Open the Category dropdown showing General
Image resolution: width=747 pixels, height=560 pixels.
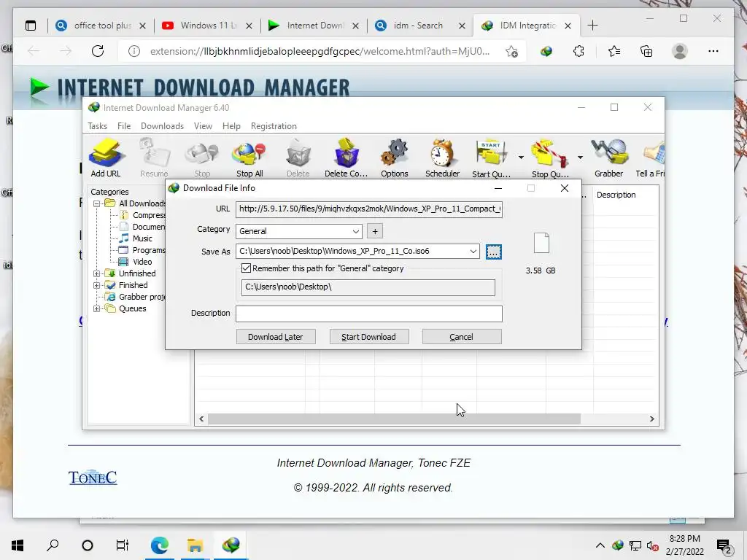tap(298, 231)
